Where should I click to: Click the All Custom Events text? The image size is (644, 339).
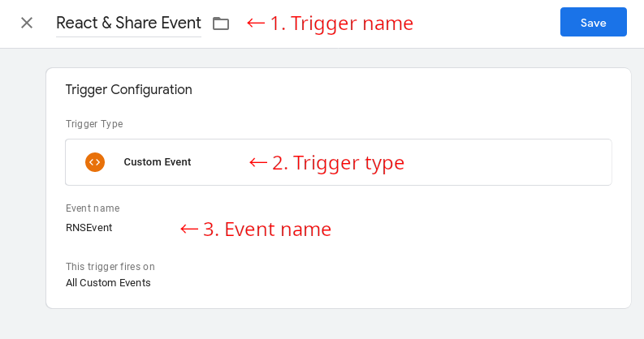click(108, 283)
